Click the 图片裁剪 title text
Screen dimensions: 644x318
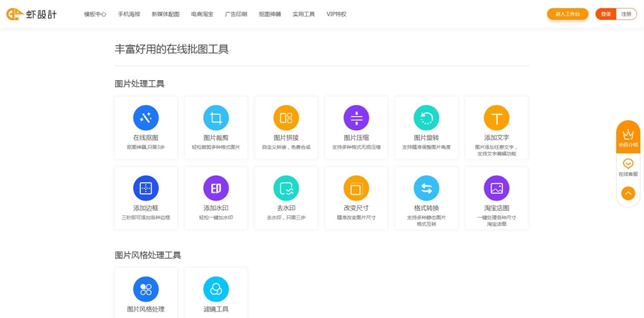pyautogui.click(x=216, y=138)
